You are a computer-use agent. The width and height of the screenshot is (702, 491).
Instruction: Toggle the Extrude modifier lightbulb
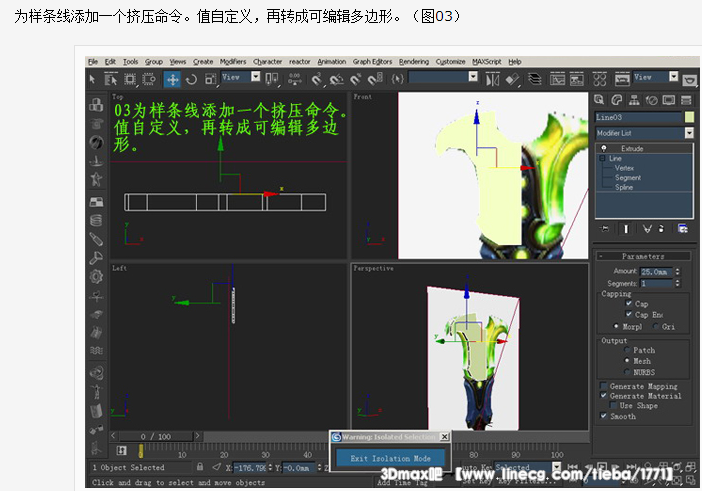point(604,148)
